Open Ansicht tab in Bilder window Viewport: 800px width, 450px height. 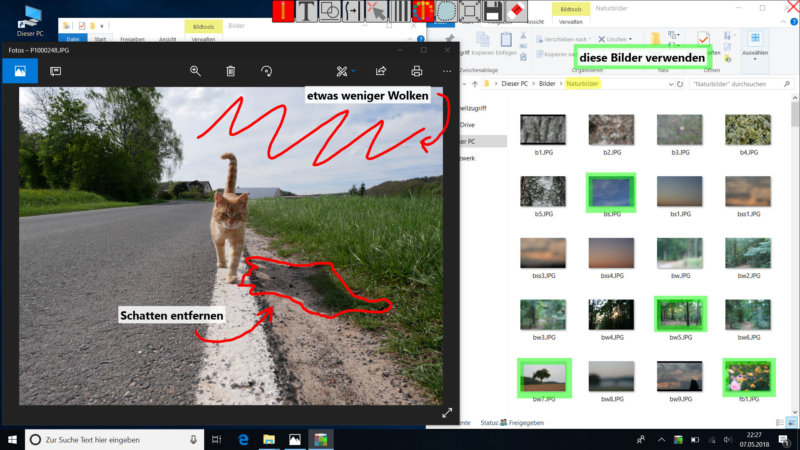pyautogui.click(x=167, y=39)
